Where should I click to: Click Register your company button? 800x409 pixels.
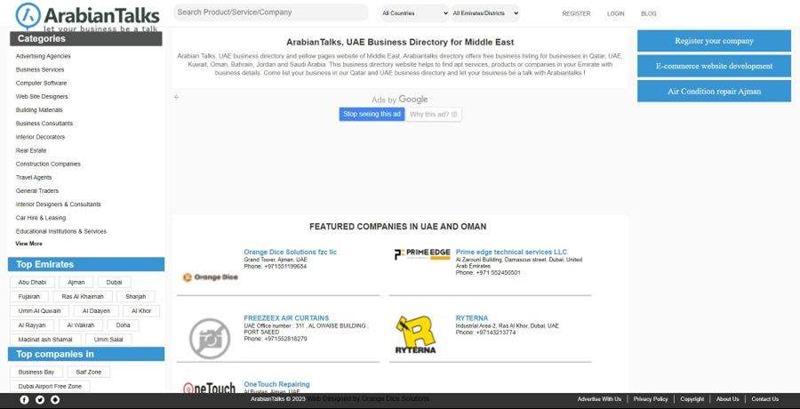tap(713, 41)
